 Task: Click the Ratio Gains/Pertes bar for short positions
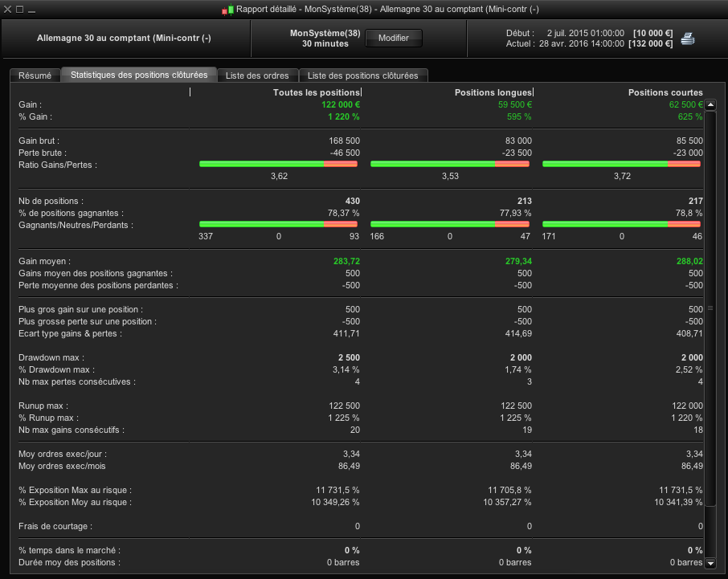click(621, 164)
